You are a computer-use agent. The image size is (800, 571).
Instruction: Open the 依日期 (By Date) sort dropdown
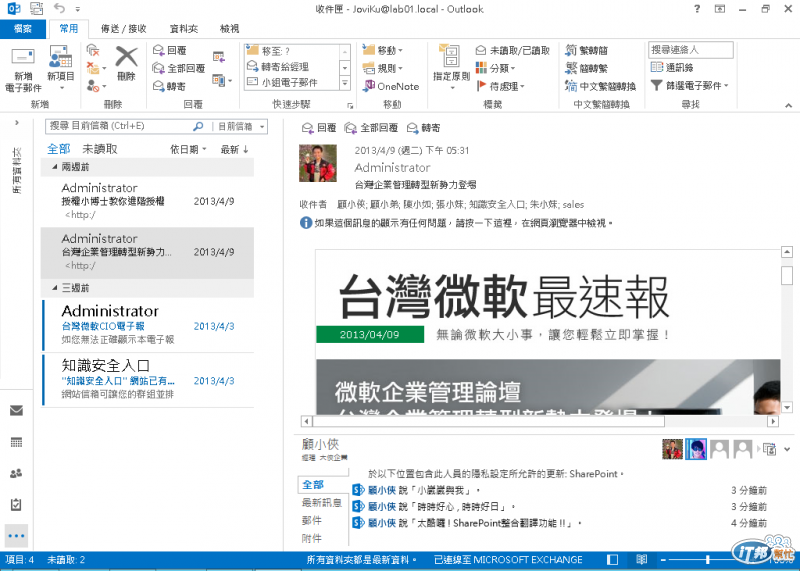[188, 150]
